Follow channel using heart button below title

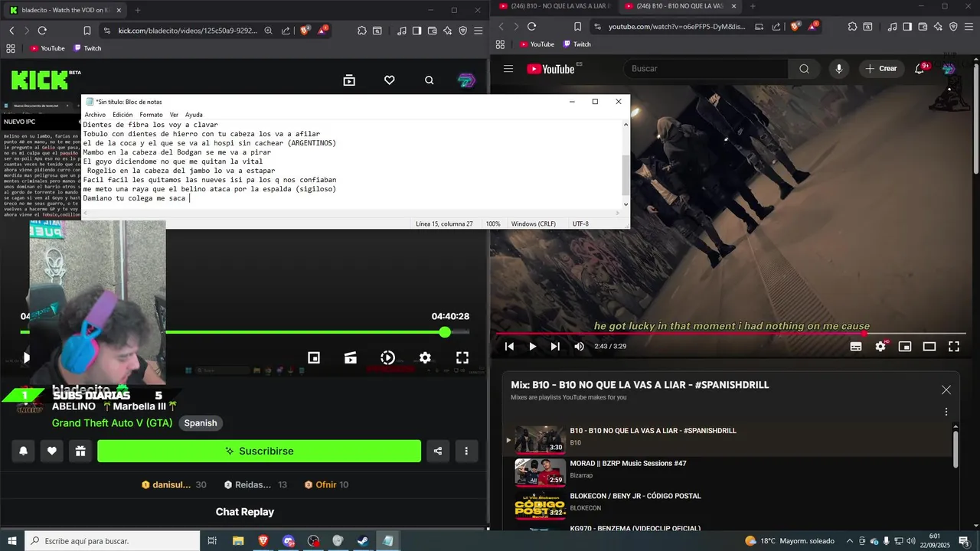tap(52, 451)
